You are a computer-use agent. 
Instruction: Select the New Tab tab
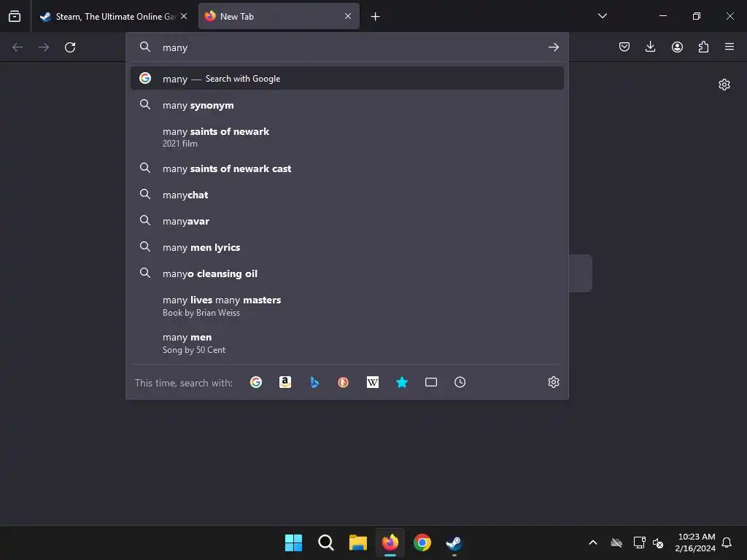coord(279,16)
